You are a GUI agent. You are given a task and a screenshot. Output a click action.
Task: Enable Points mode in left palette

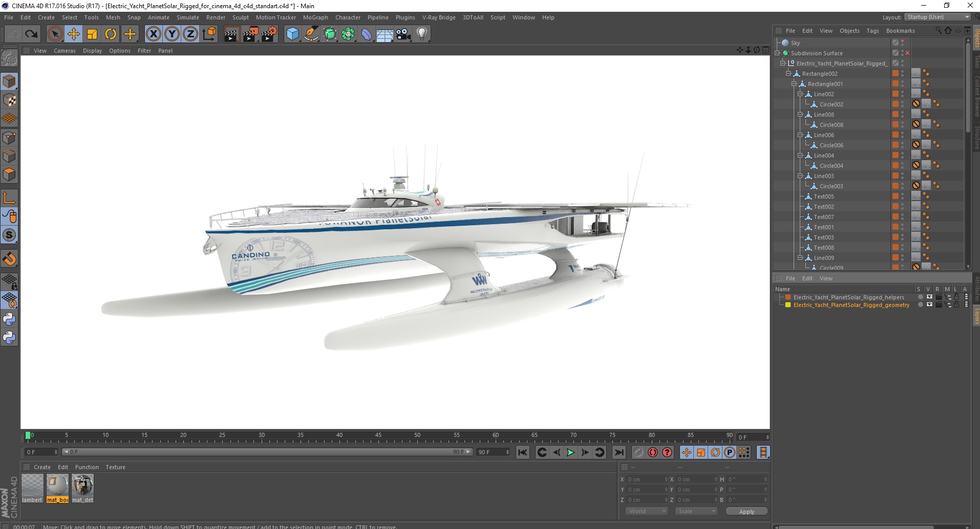coord(9,137)
